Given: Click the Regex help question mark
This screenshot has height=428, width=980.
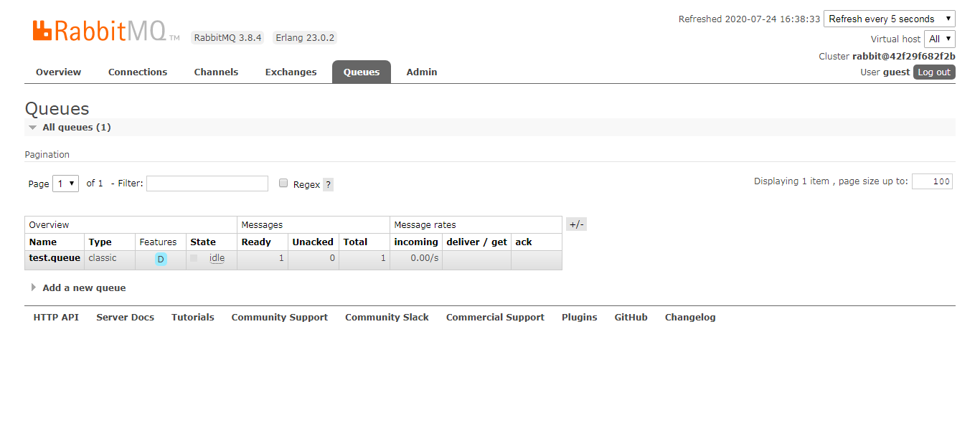Looking at the screenshot, I should pos(328,184).
